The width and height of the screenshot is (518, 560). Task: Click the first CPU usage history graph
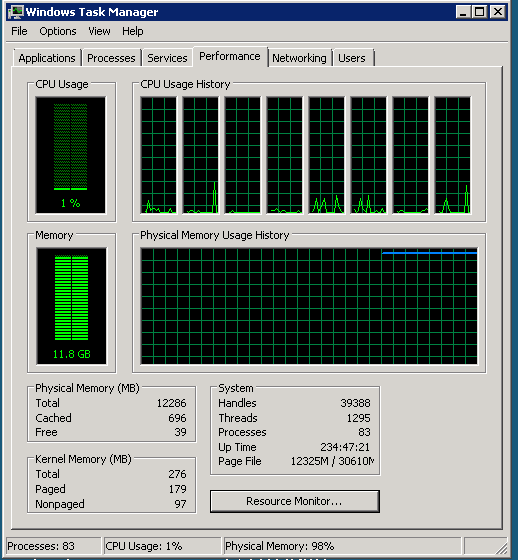159,155
